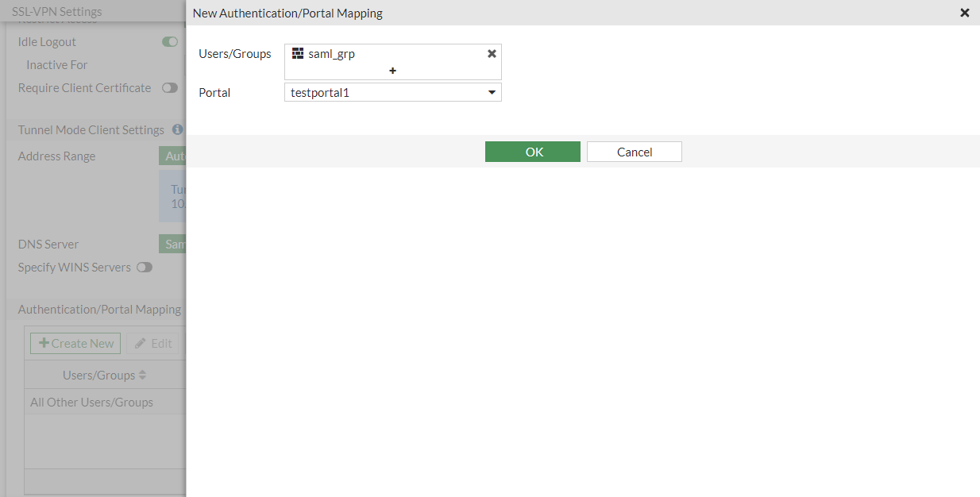The height and width of the screenshot is (497, 980).
Task: Turn on Specify WINS Servers
Action: [144, 268]
